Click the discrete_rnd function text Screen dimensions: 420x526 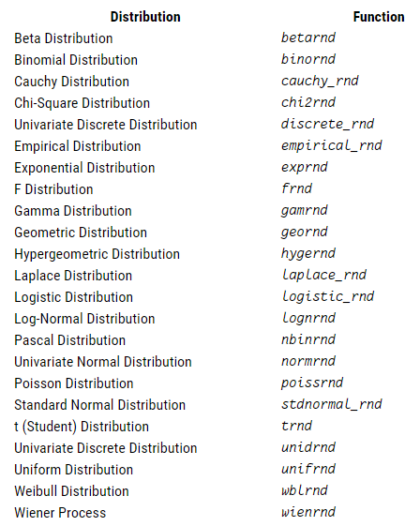click(x=327, y=124)
